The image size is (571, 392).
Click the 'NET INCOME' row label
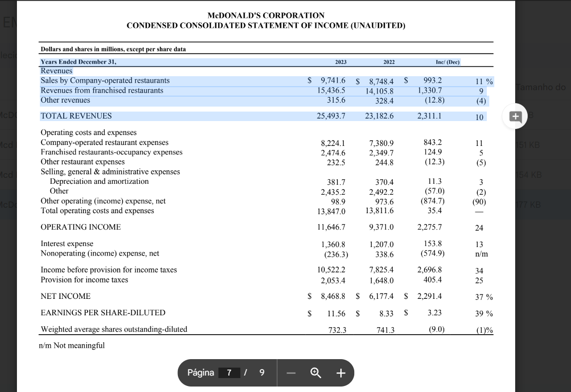[66, 296]
